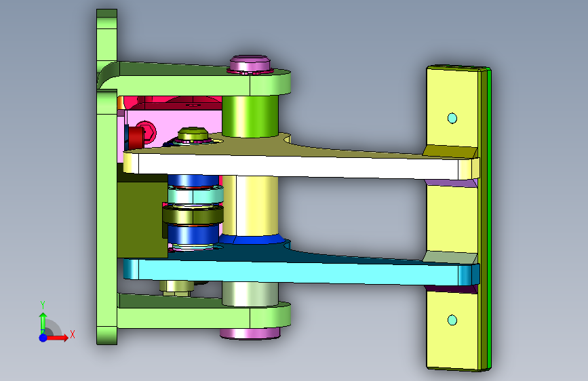Select the pale yellow center pivot cylinder
Image resolution: width=588 pixels, height=381 pixels.
tap(250, 205)
